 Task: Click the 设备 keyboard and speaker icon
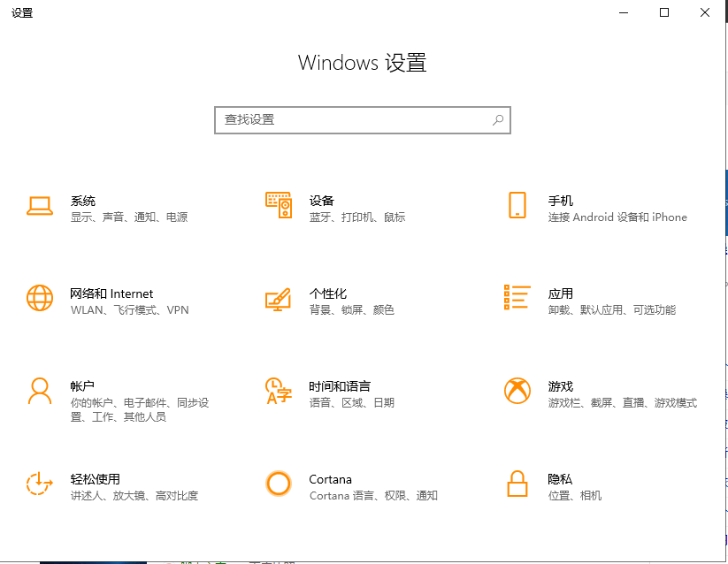[x=279, y=205]
